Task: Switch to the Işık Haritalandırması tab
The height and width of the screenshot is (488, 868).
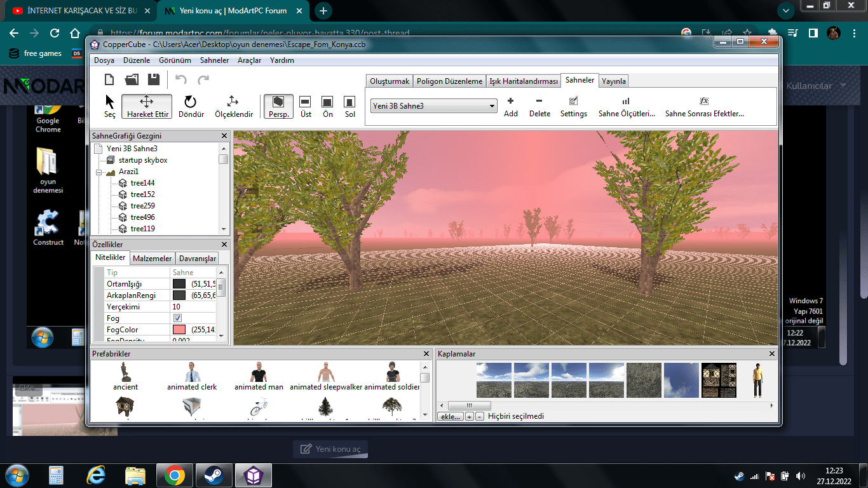Action: click(524, 81)
